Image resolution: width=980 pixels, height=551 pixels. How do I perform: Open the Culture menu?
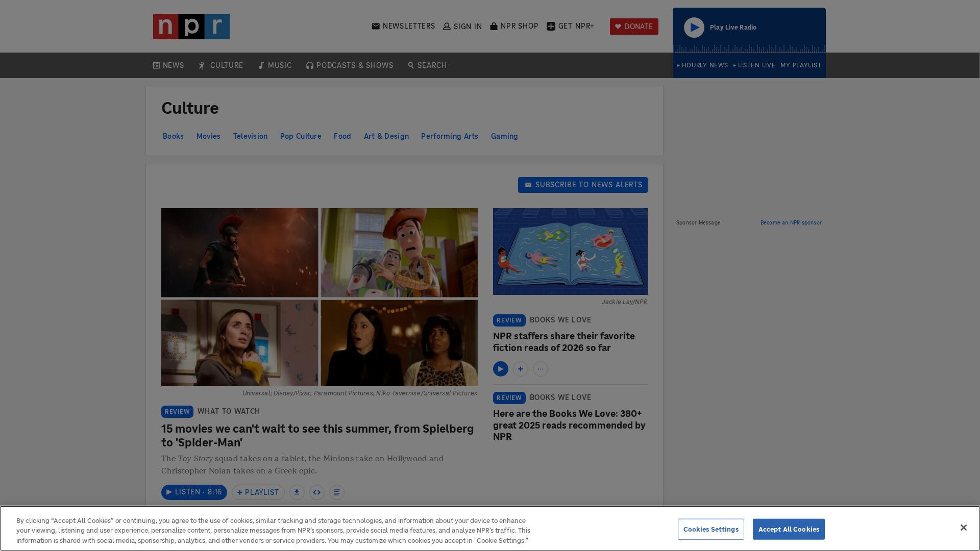point(221,65)
